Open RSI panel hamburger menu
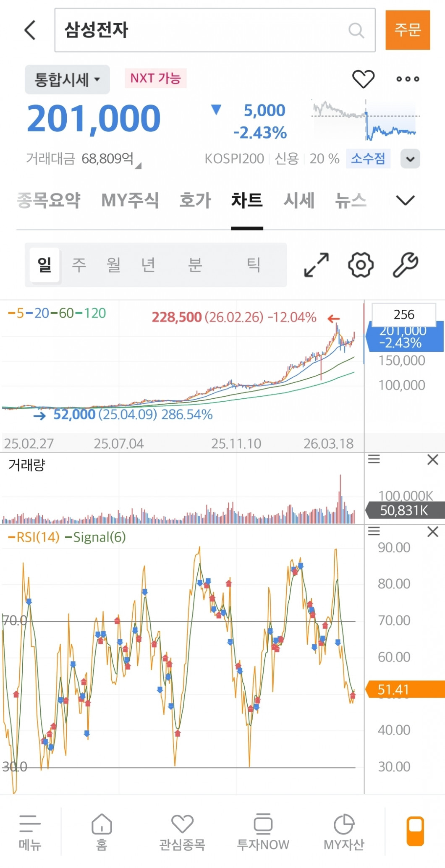 [x=374, y=531]
